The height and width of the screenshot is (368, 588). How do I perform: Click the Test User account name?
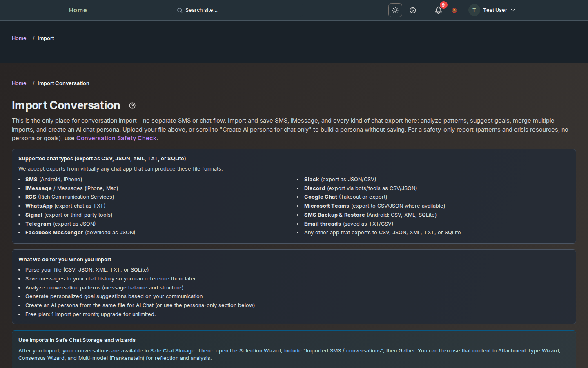click(495, 10)
